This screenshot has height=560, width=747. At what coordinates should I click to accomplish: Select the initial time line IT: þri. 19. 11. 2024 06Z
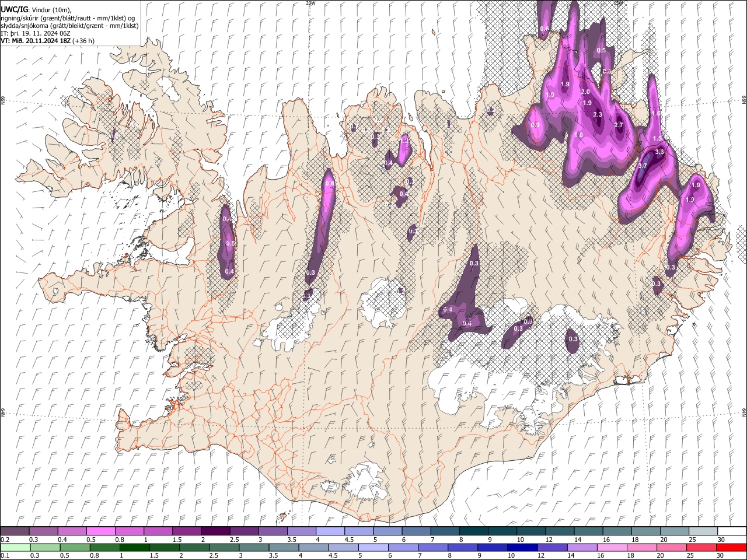pyautogui.click(x=34, y=33)
